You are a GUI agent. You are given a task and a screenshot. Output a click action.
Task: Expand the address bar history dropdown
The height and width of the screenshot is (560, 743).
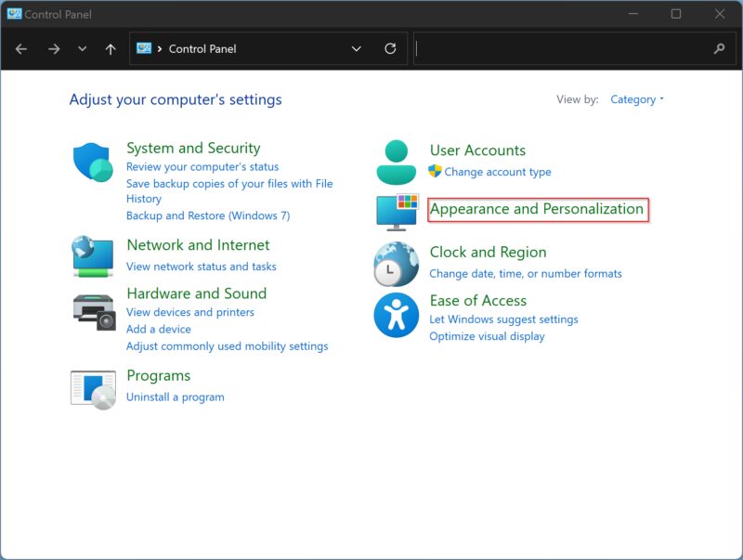[x=357, y=49]
